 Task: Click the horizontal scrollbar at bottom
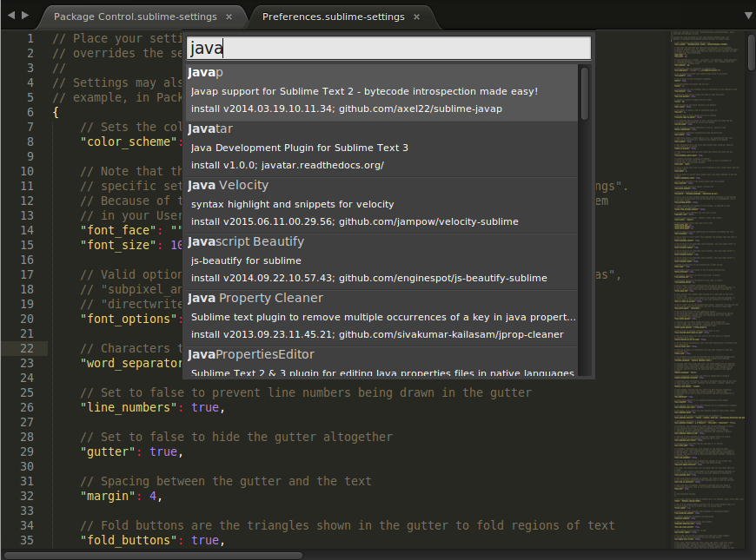pyautogui.click(x=153, y=555)
